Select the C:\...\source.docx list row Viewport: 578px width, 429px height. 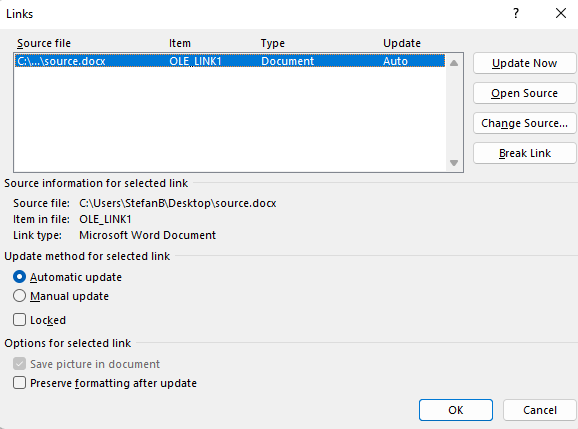pyautogui.click(x=230, y=61)
